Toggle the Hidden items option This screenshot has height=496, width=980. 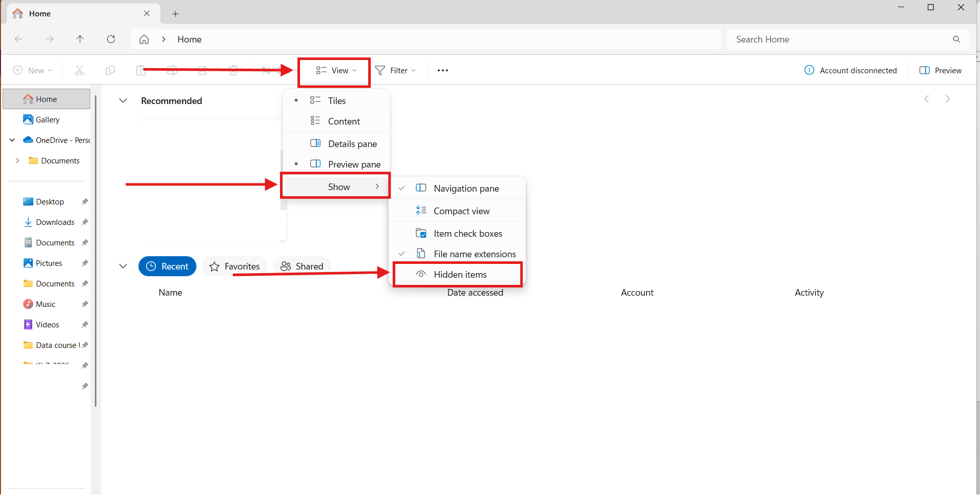(459, 275)
